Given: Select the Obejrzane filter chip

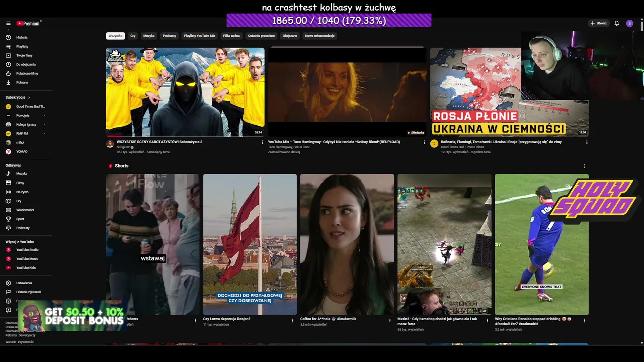Looking at the screenshot, I should [x=290, y=36].
